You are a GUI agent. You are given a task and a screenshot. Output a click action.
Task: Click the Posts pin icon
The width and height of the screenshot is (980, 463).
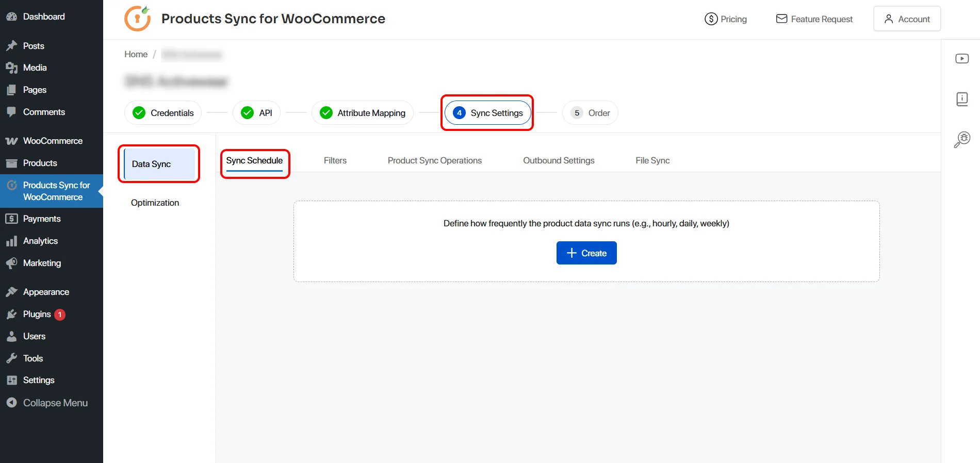[11, 46]
